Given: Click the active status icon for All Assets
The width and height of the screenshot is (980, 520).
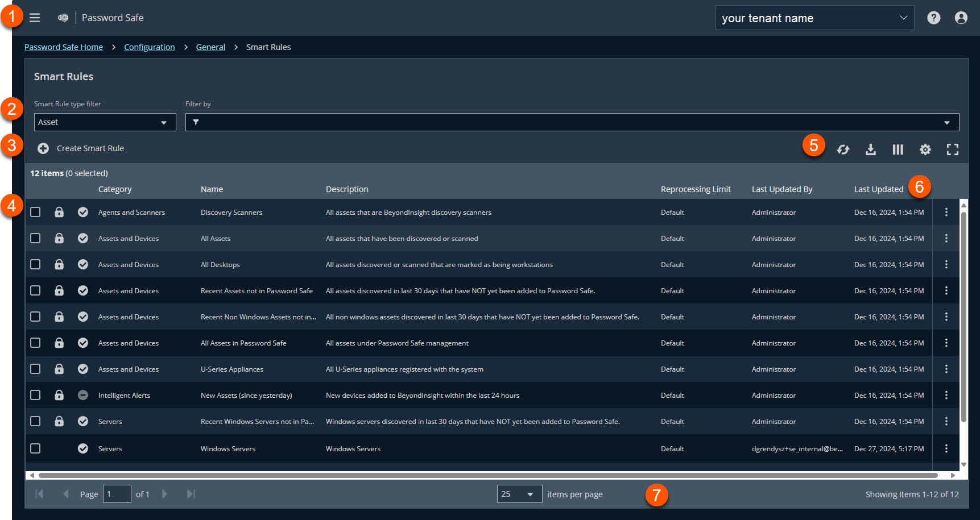Looking at the screenshot, I should point(83,238).
